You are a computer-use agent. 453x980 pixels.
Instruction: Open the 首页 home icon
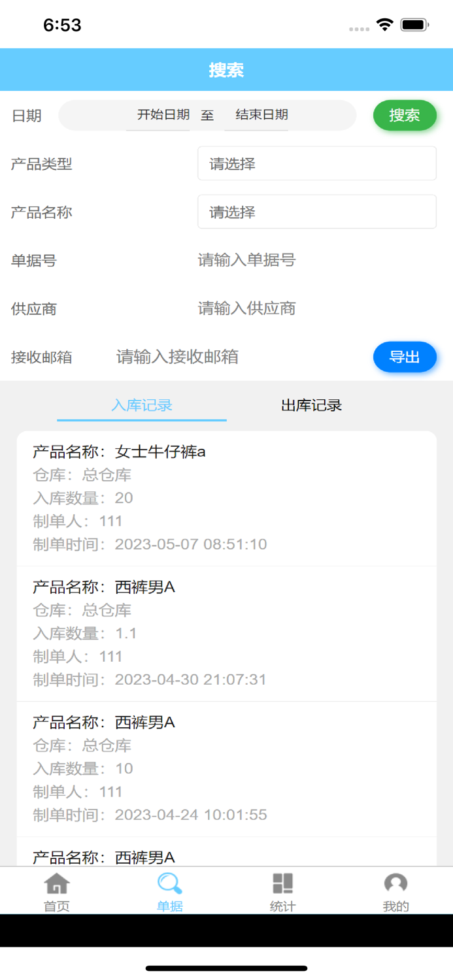coord(57,883)
